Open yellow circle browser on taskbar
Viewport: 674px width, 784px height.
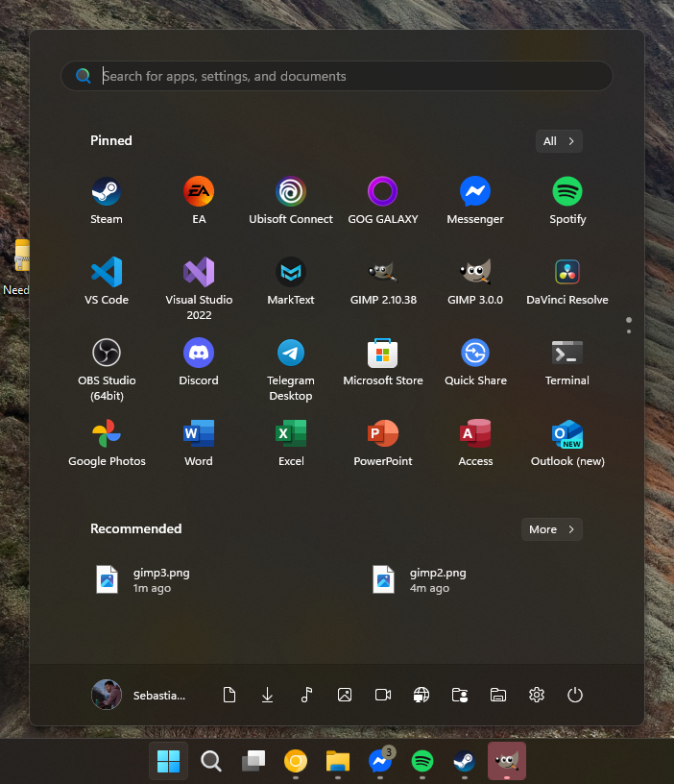point(296,761)
